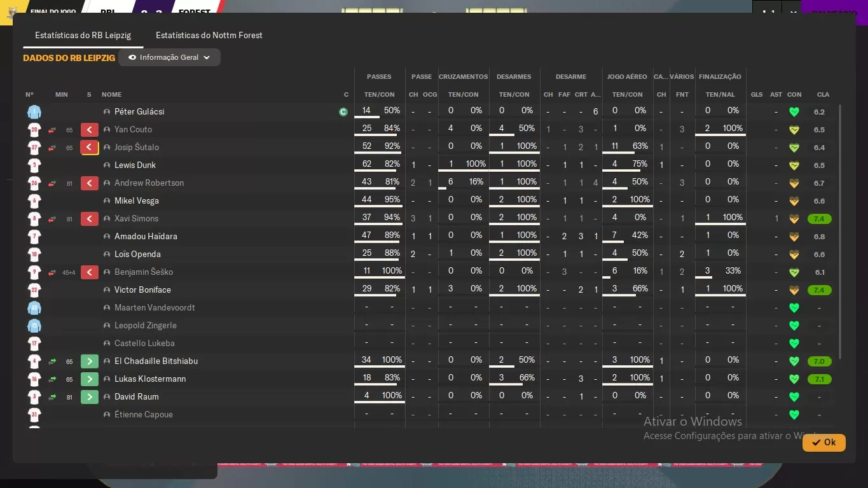Screen dimensions: 868x488
Task: Click the DADOS DO RB LEIPZIG heading
Action: click(69, 58)
